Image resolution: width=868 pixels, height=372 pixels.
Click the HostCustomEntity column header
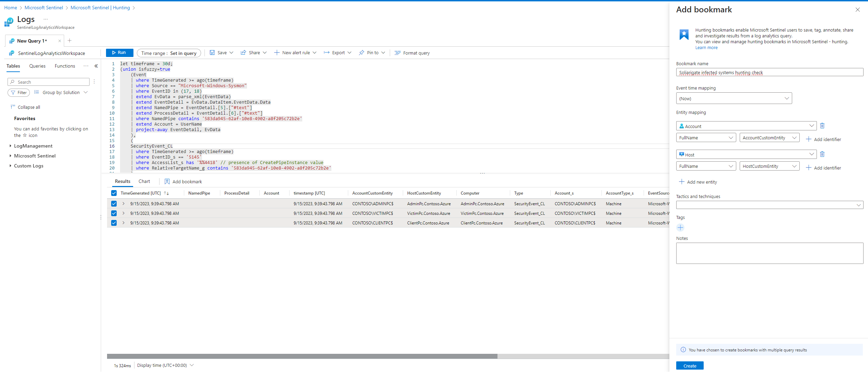tap(424, 193)
